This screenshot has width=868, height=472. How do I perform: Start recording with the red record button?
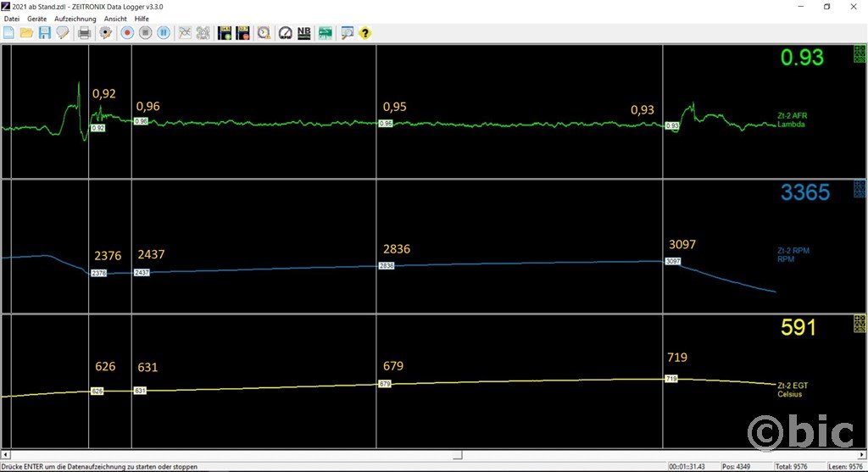(127, 33)
